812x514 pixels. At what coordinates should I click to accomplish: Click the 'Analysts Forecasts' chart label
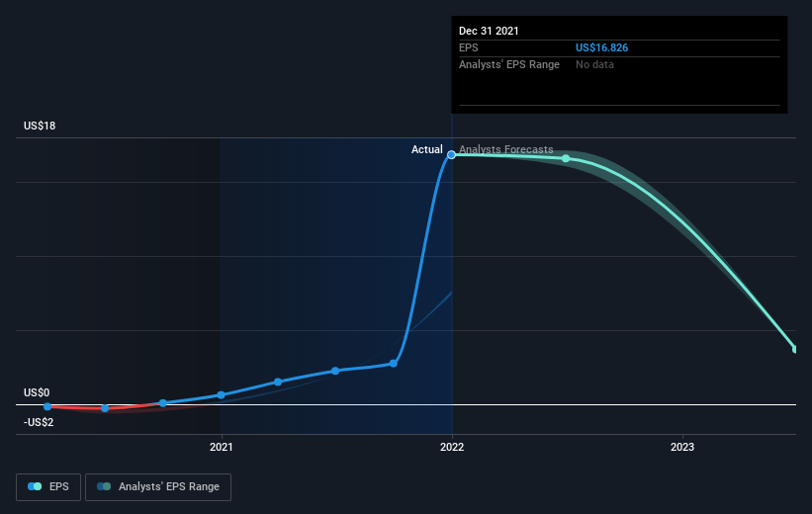[506, 149]
